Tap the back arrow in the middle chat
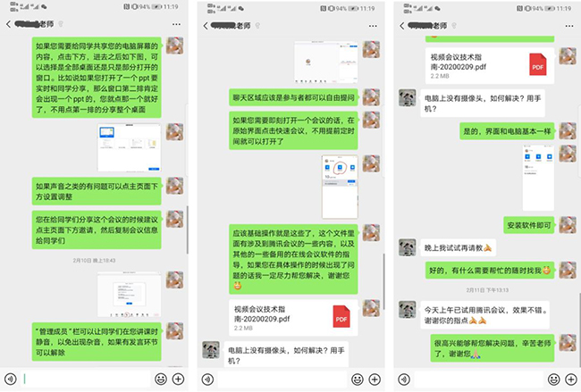 click(x=206, y=26)
